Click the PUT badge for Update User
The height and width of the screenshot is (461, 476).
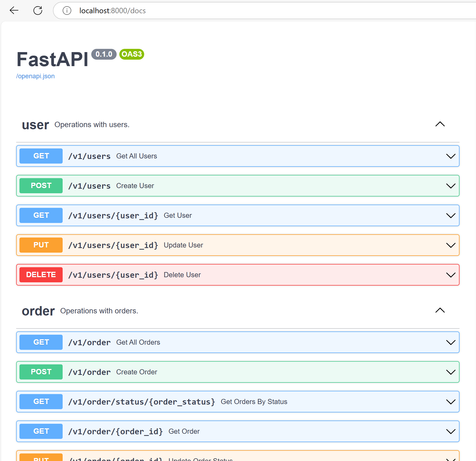(x=41, y=245)
